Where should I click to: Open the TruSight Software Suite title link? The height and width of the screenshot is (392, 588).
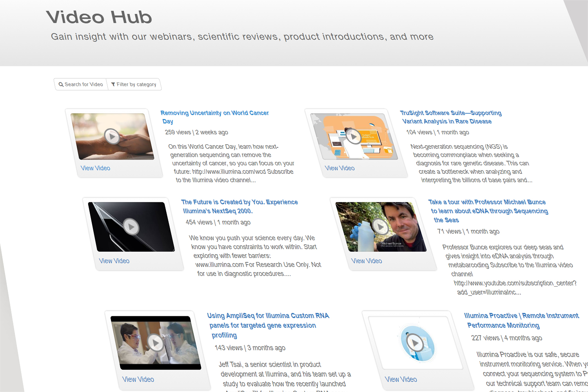point(450,113)
